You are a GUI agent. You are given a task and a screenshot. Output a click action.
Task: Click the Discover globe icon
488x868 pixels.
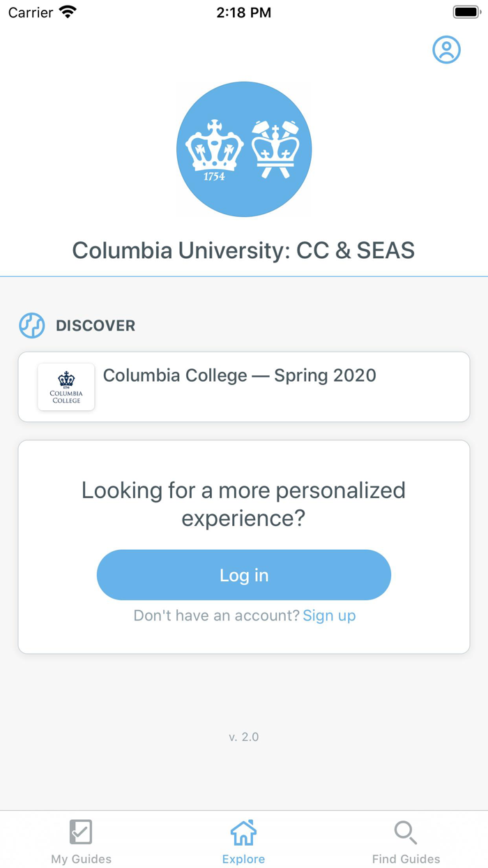click(31, 325)
